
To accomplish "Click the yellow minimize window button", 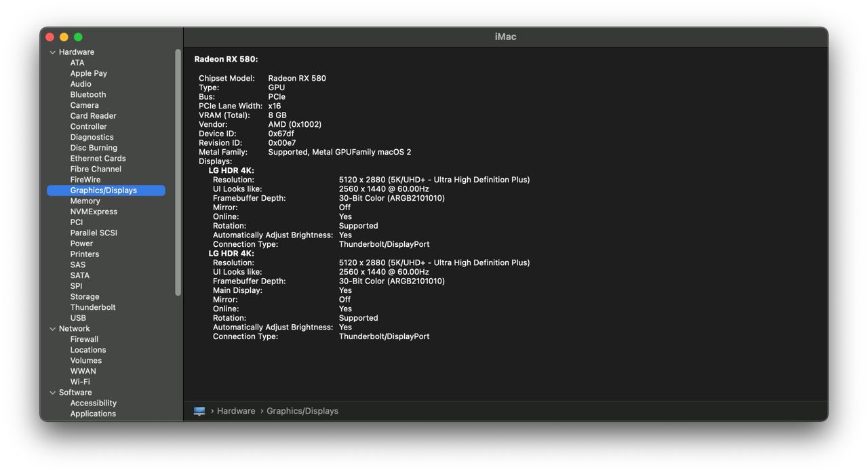I will click(64, 37).
